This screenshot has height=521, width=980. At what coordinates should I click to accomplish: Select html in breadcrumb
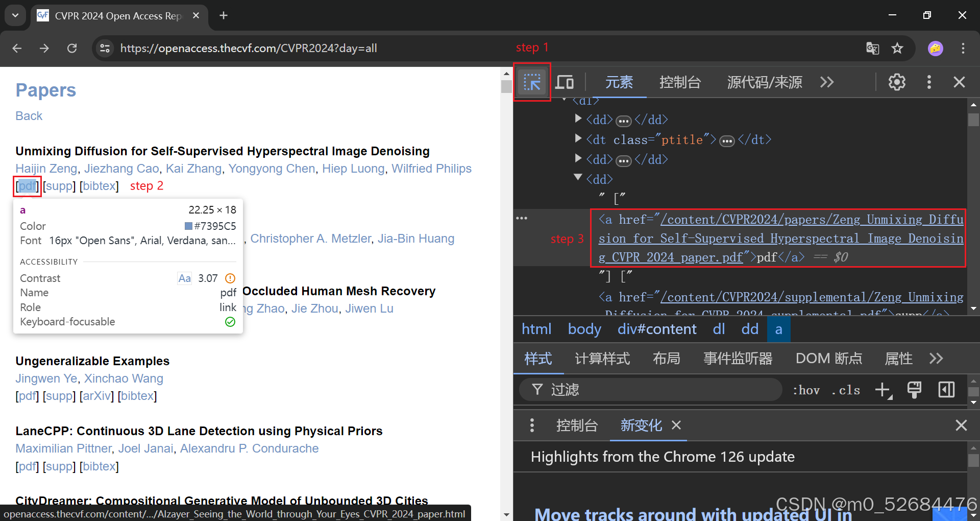coord(536,329)
